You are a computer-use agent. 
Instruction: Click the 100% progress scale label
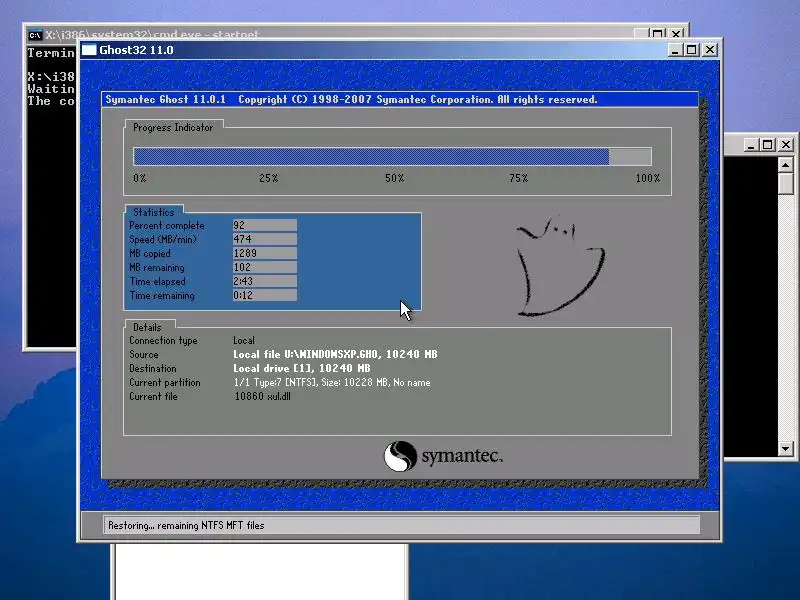pyautogui.click(x=647, y=178)
